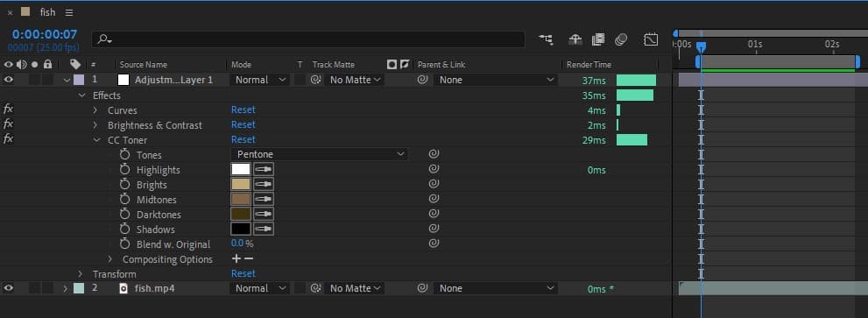Click the Highlights property pick whip
Image resolution: width=868 pixels, height=318 pixels.
(434, 169)
